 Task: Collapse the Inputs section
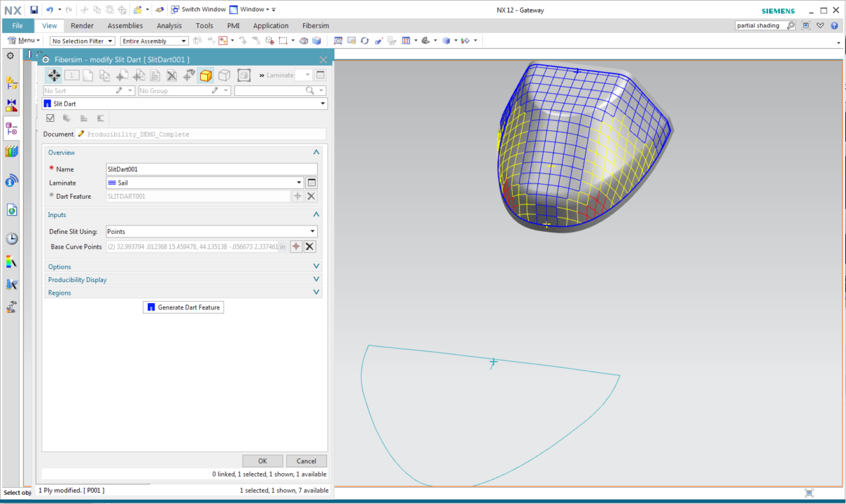(317, 214)
